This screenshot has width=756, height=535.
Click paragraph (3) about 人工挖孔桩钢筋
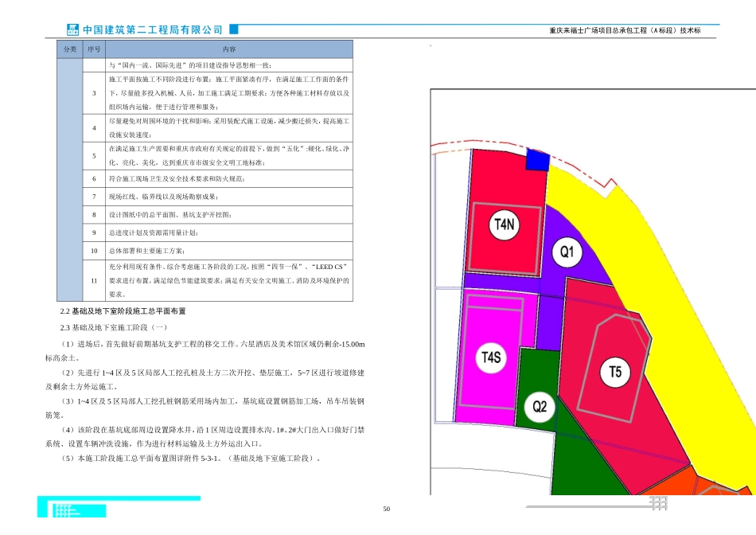pos(205,408)
